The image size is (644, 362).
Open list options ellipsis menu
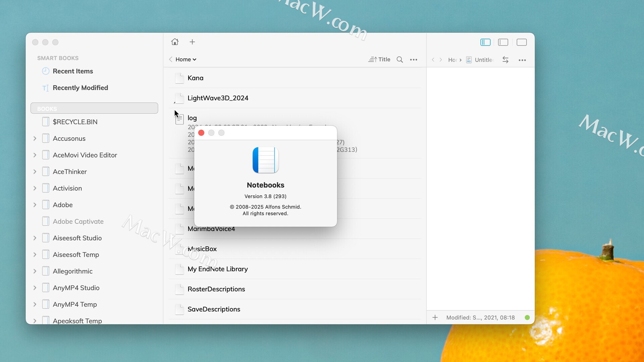pos(414,60)
